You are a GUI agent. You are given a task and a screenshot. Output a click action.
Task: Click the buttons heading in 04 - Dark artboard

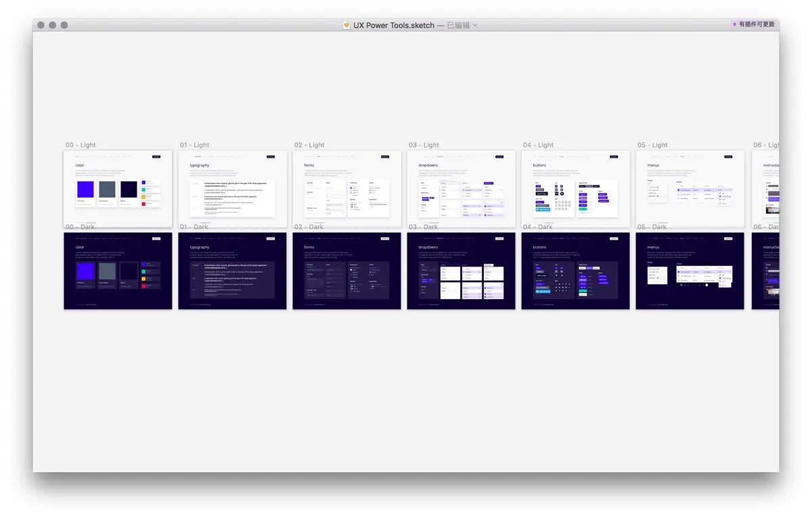[539, 248]
